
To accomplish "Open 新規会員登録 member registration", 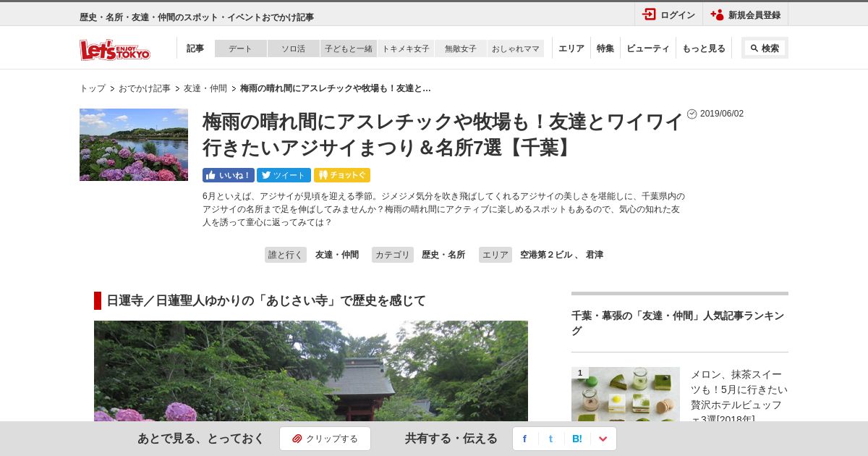I will pyautogui.click(x=746, y=14).
